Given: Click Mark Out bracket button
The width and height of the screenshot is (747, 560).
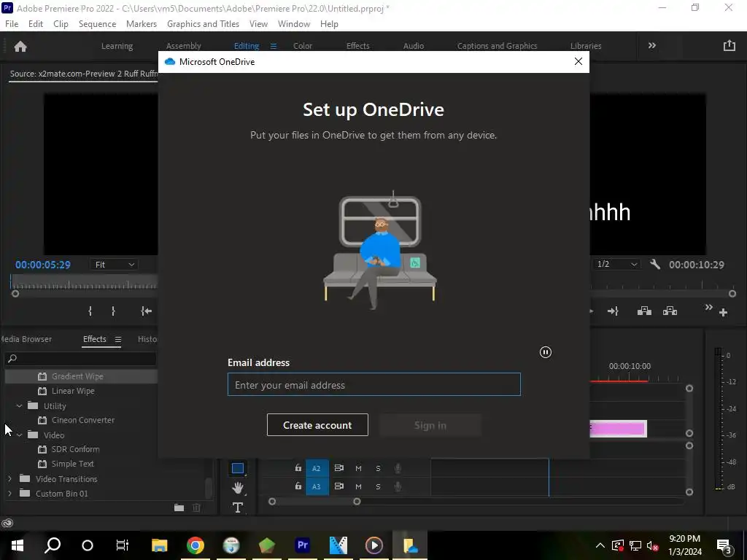Looking at the screenshot, I should (x=113, y=311).
